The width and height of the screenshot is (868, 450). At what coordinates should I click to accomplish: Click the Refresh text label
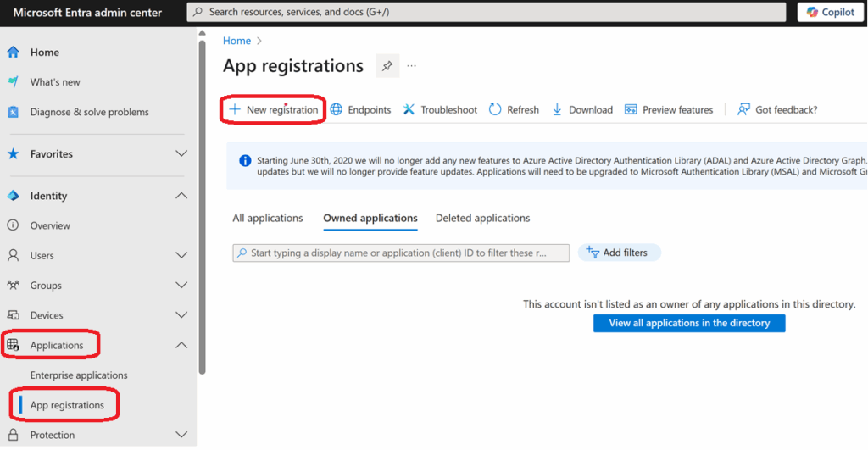(523, 109)
